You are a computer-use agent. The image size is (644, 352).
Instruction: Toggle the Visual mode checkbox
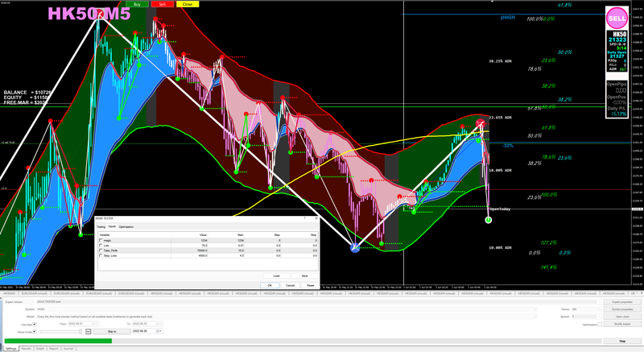point(35,332)
